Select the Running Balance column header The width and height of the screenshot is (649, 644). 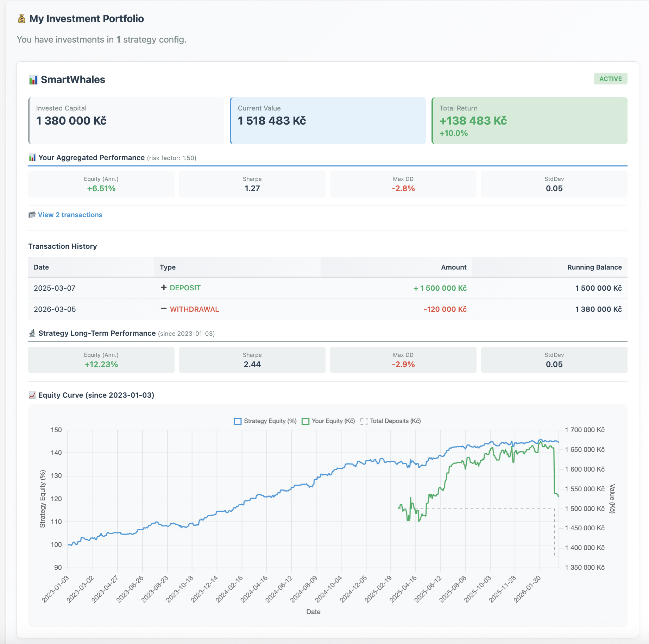[594, 267]
